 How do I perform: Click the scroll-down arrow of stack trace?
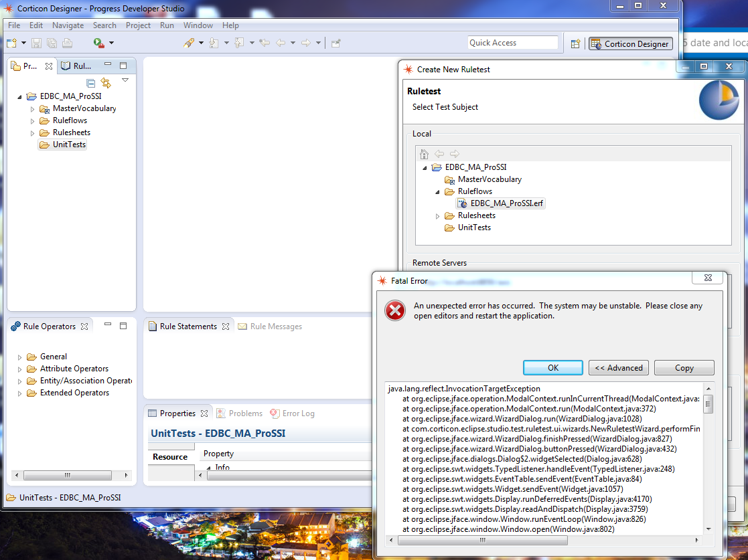coord(708,529)
